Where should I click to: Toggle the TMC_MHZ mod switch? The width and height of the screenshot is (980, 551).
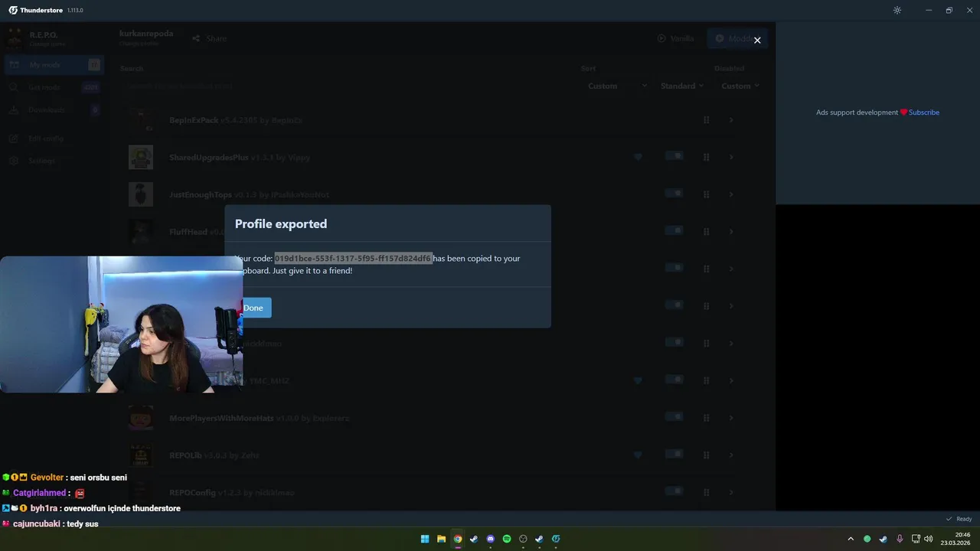674,380
